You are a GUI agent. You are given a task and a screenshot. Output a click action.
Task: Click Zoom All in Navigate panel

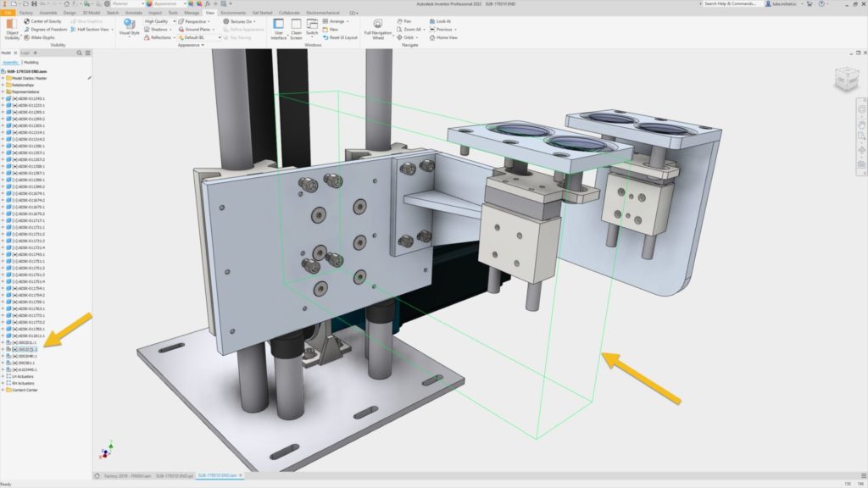coord(409,30)
